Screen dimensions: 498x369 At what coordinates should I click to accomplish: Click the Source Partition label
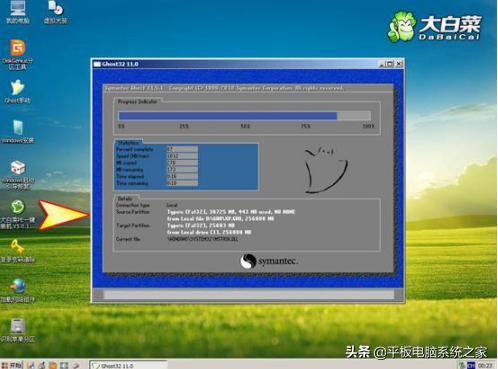133,212
